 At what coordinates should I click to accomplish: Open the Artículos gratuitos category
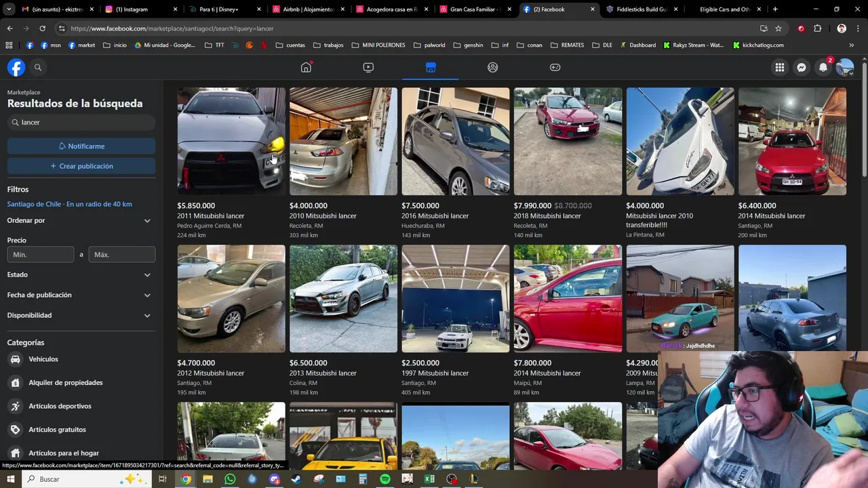coord(81,430)
